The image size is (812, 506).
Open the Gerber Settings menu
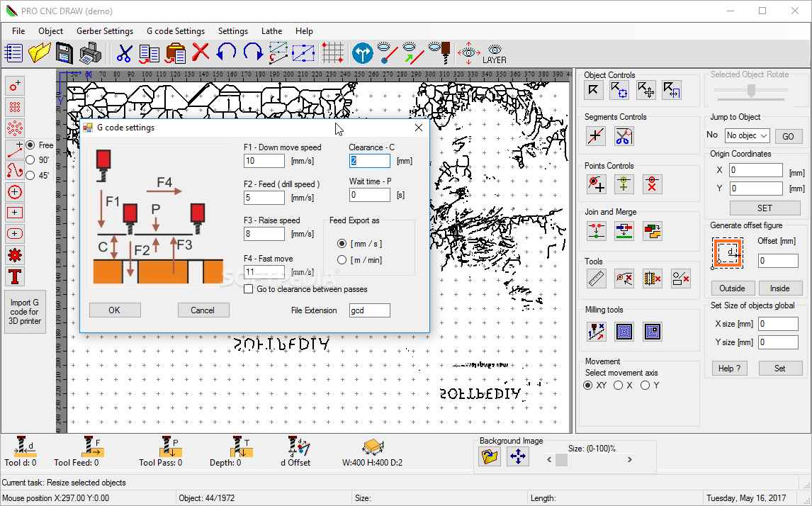(x=105, y=31)
